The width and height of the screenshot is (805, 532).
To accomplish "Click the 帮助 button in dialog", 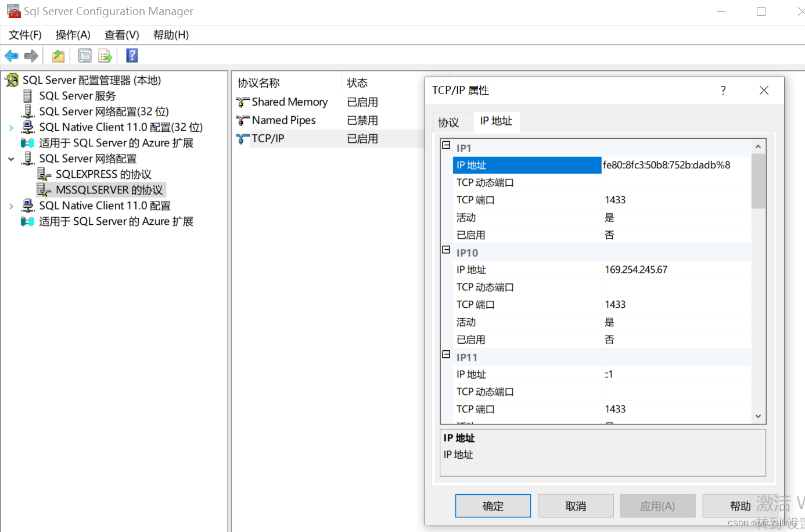I will pyautogui.click(x=740, y=506).
